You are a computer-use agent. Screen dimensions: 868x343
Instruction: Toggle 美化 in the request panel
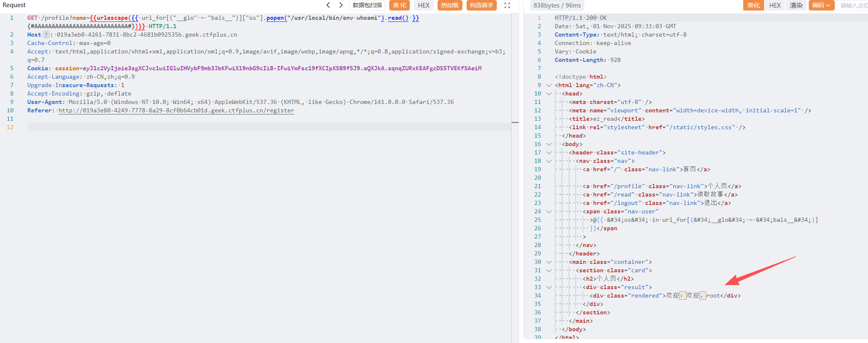(x=399, y=5)
